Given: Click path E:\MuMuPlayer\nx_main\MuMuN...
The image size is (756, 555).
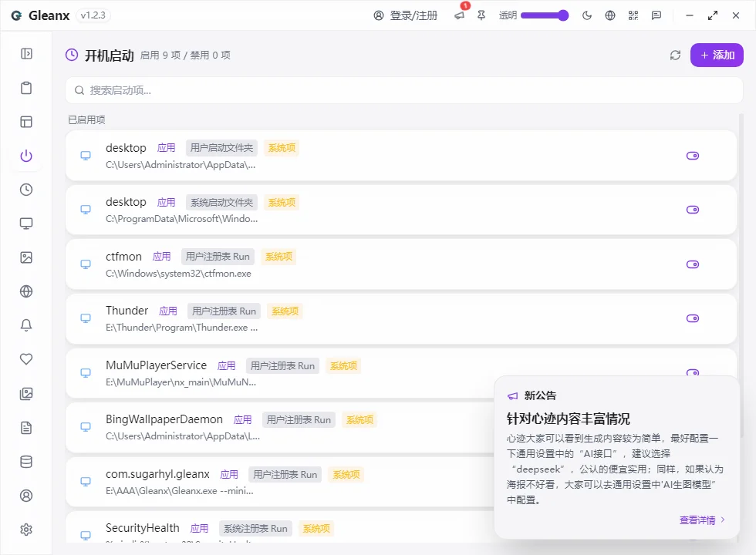Looking at the screenshot, I should pyautogui.click(x=181, y=382).
